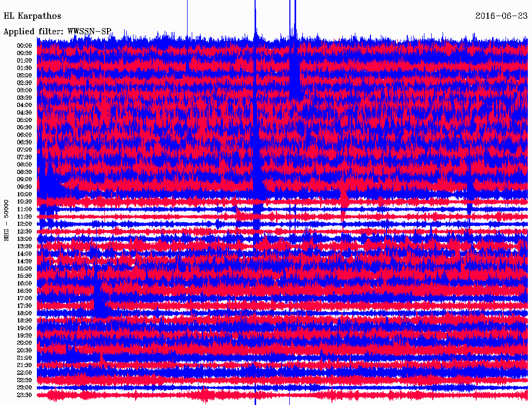This screenshot has height=405, width=532.
Task: Select the 08:00 time label
Action: pyautogui.click(x=24, y=165)
